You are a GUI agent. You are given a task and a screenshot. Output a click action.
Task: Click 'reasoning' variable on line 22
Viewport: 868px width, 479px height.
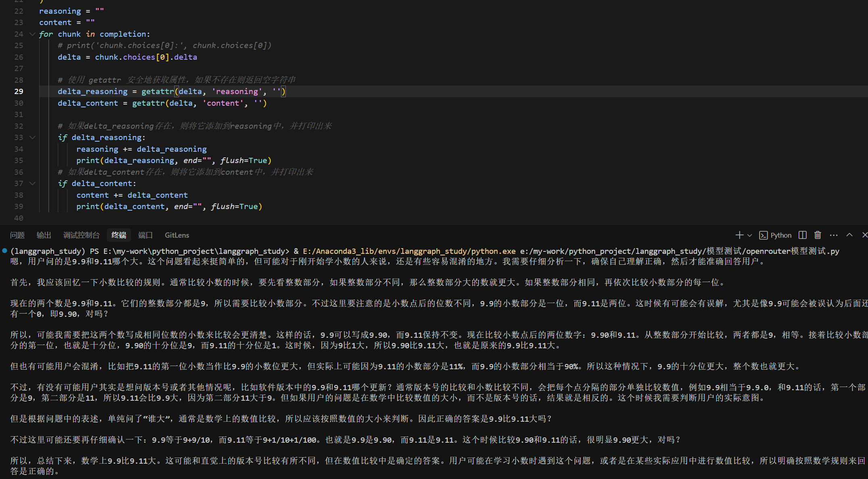click(x=60, y=11)
